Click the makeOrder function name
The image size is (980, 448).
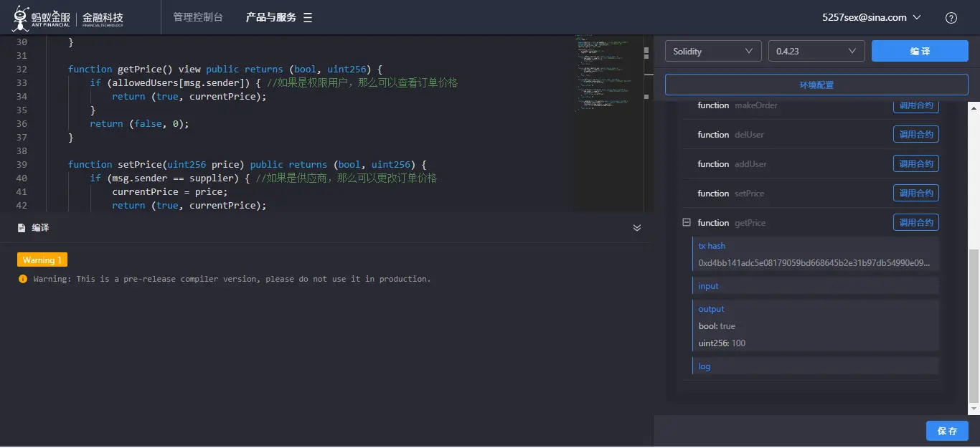[x=756, y=105]
